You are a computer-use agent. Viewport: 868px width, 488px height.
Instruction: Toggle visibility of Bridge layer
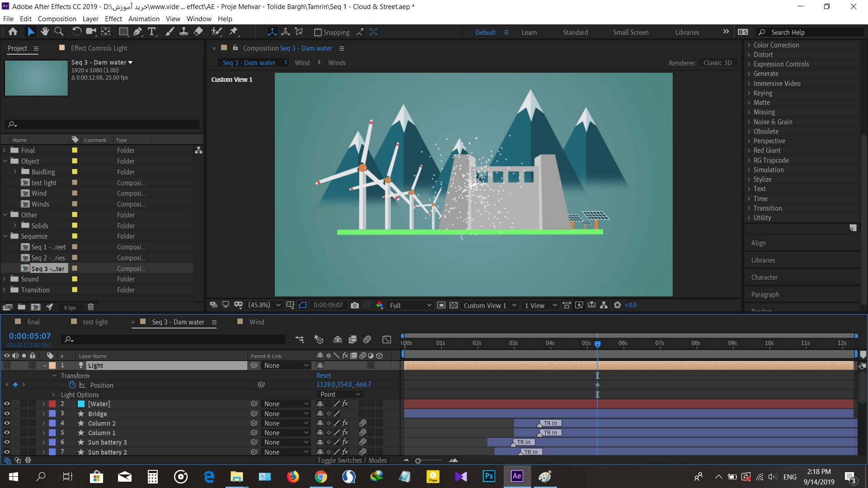click(7, 413)
